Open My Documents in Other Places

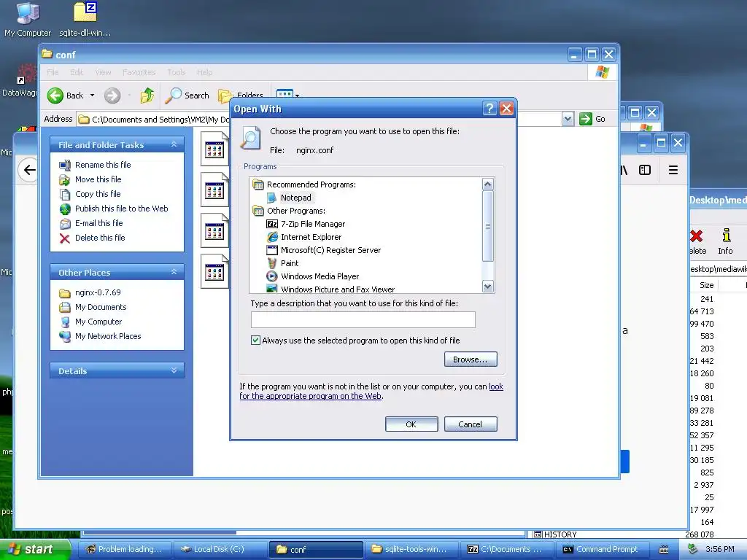(x=101, y=307)
